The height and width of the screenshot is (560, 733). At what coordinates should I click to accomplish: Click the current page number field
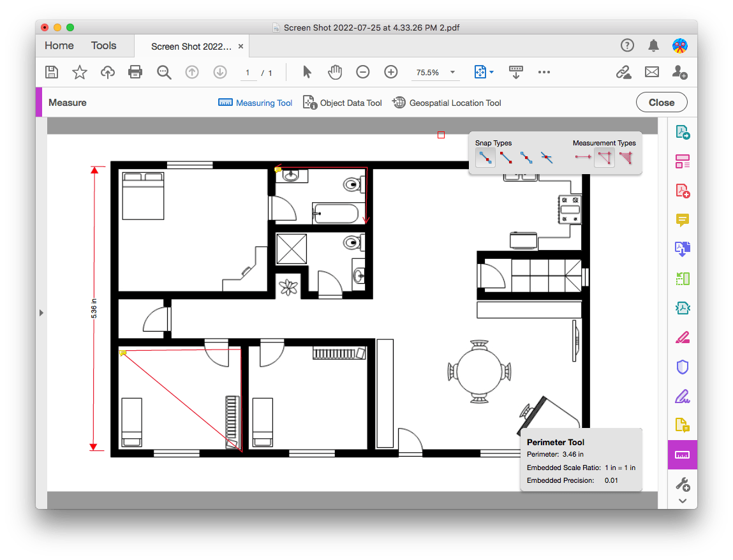248,73
